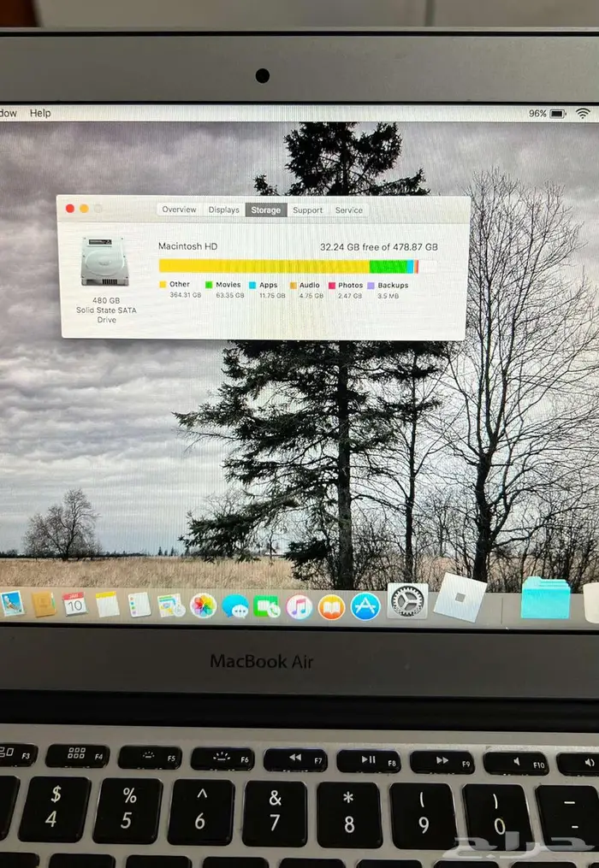The width and height of the screenshot is (599, 868).
Task: Open the Help menu
Action: coord(40,113)
